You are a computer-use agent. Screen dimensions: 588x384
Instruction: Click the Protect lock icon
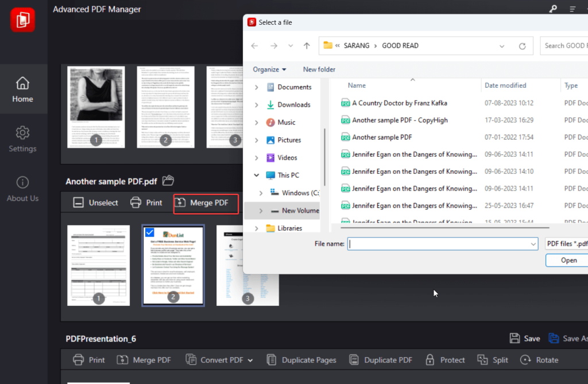pyautogui.click(x=430, y=360)
